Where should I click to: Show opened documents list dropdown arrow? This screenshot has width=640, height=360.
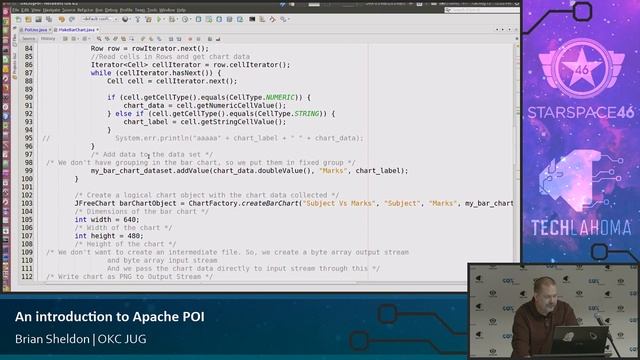click(x=509, y=29)
